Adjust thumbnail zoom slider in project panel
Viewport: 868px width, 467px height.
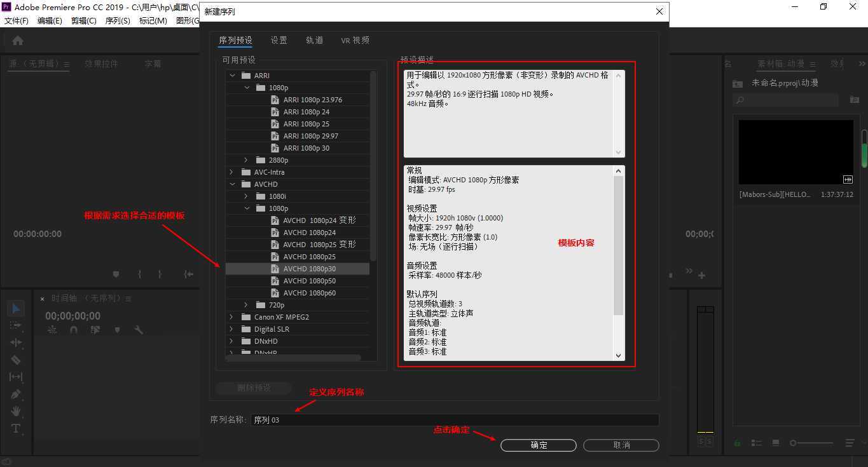[811, 443]
